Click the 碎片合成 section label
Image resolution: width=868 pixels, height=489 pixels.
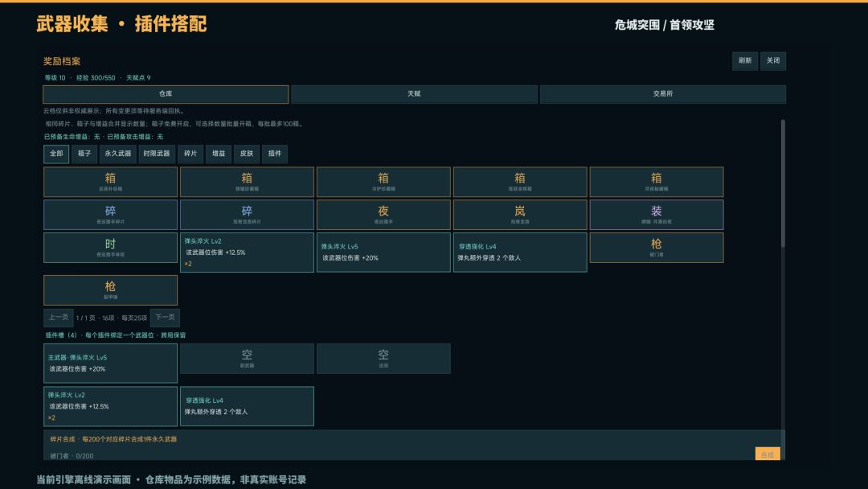pyautogui.click(x=63, y=439)
